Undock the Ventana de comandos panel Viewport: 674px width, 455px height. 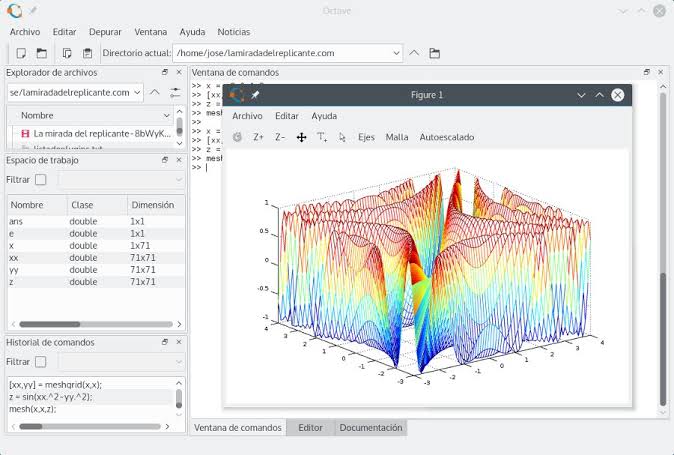[x=646, y=72]
